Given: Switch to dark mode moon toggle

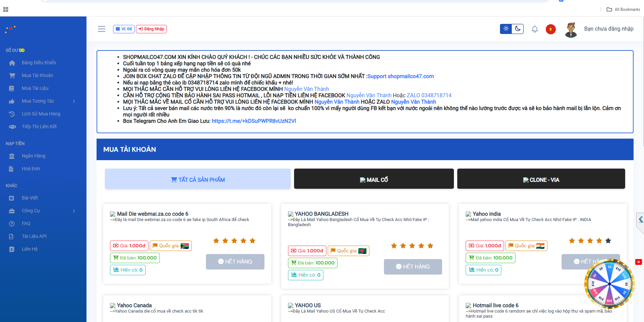Looking at the screenshot, I should point(517,29).
